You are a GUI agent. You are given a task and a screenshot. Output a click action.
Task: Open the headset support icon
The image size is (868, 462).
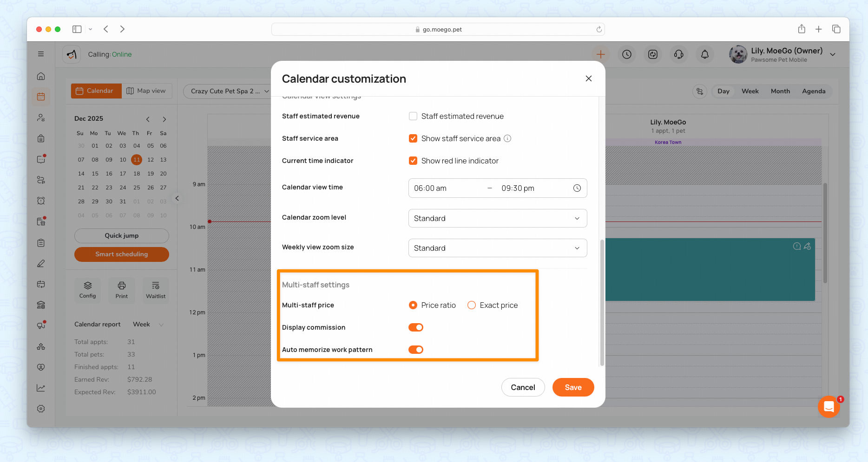pyautogui.click(x=678, y=54)
